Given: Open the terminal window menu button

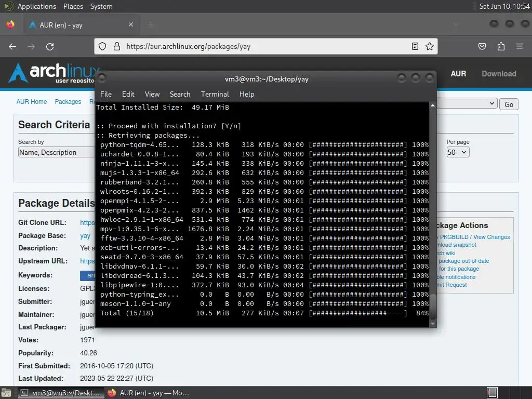Looking at the screenshot, I should (x=102, y=78).
